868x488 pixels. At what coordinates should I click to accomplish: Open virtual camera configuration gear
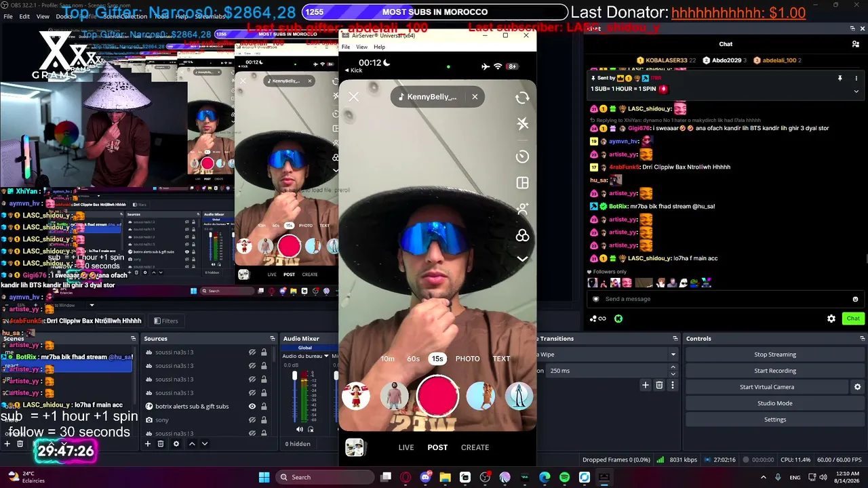coord(858,387)
